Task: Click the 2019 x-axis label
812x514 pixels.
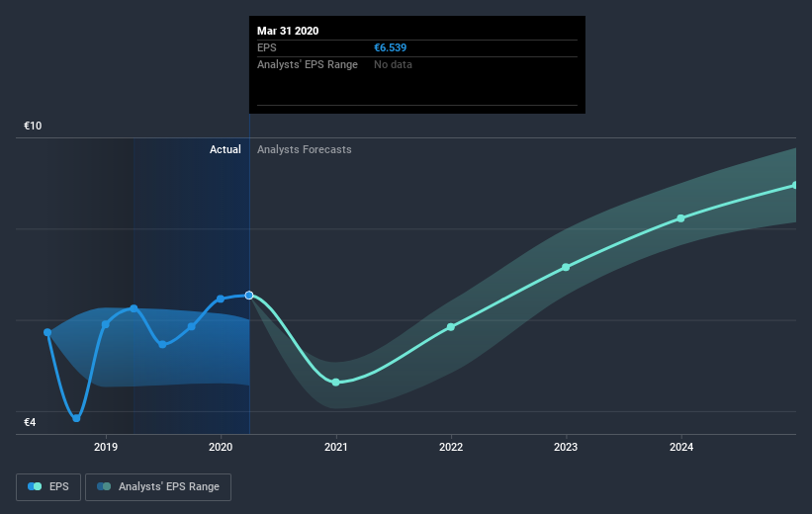Action: click(x=106, y=447)
